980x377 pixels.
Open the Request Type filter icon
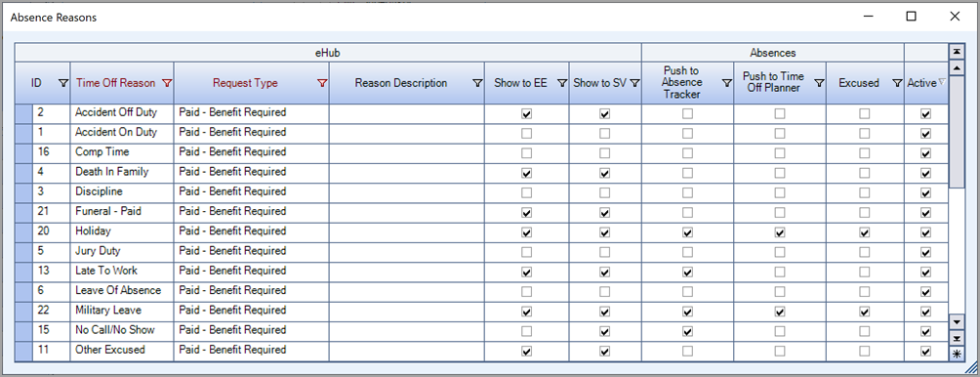322,83
